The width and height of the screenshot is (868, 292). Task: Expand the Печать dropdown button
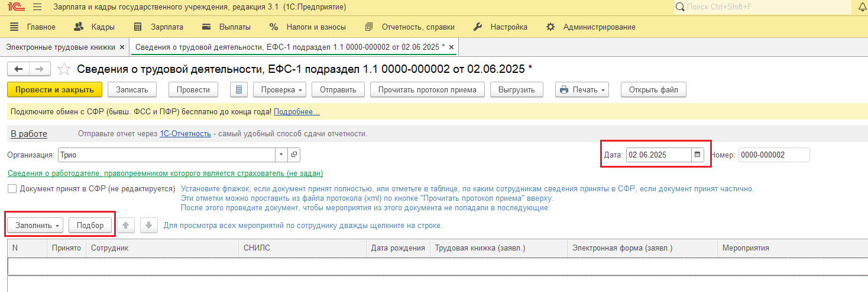(582, 90)
